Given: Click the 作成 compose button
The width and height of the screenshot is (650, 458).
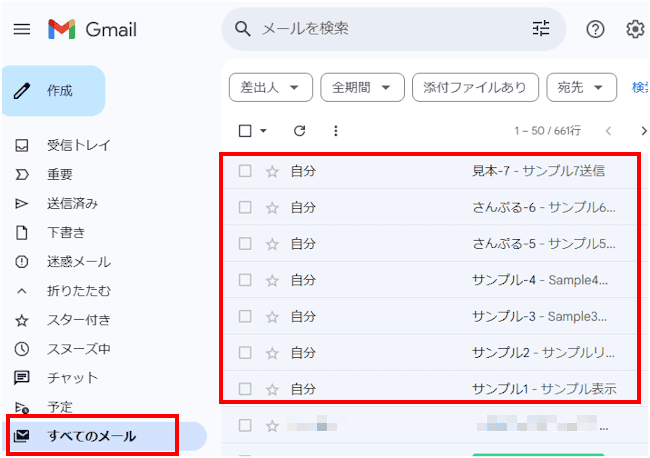Looking at the screenshot, I should 54,91.
